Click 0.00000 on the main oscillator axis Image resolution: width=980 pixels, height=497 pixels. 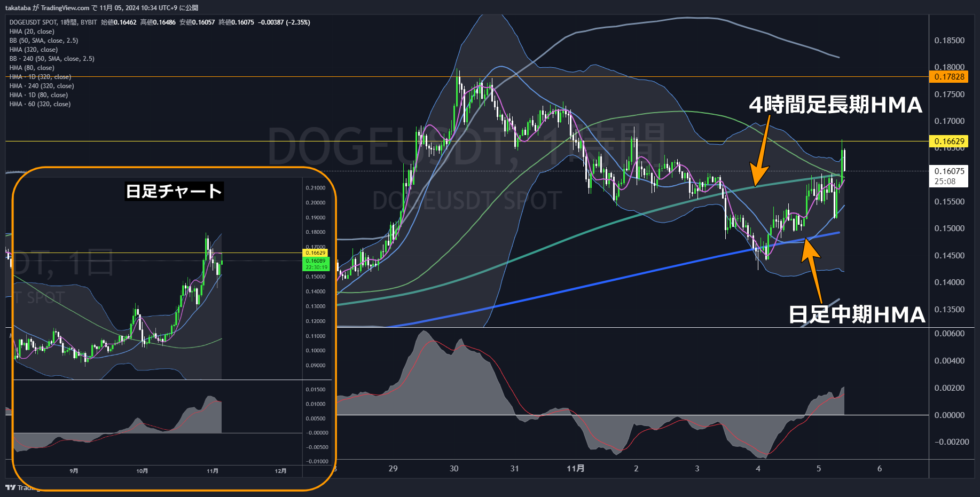pos(950,415)
